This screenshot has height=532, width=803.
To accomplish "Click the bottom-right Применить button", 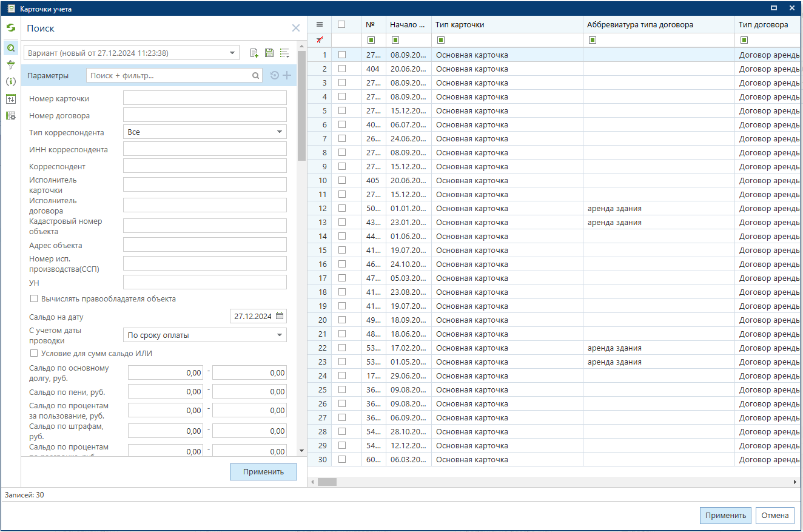I will 725,515.
